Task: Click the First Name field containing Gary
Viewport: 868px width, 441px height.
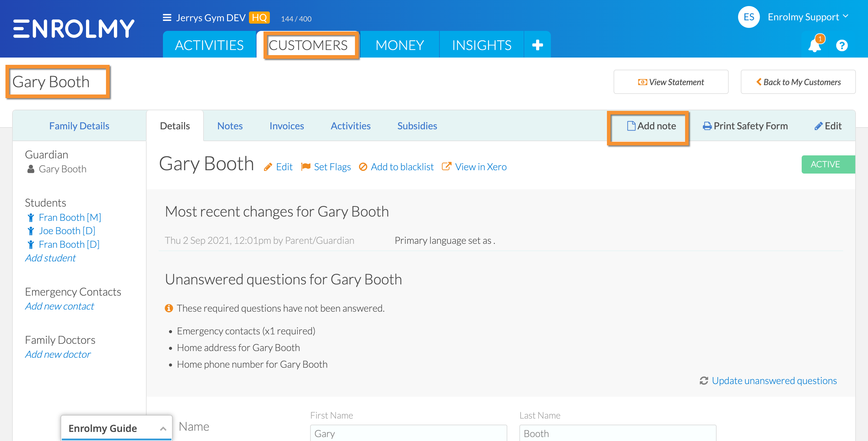Action: (x=408, y=433)
